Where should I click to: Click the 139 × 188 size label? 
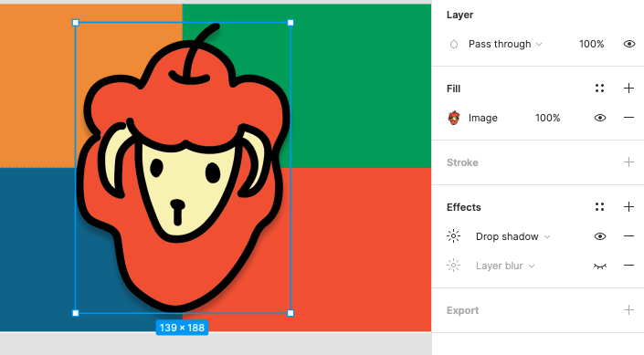point(182,328)
